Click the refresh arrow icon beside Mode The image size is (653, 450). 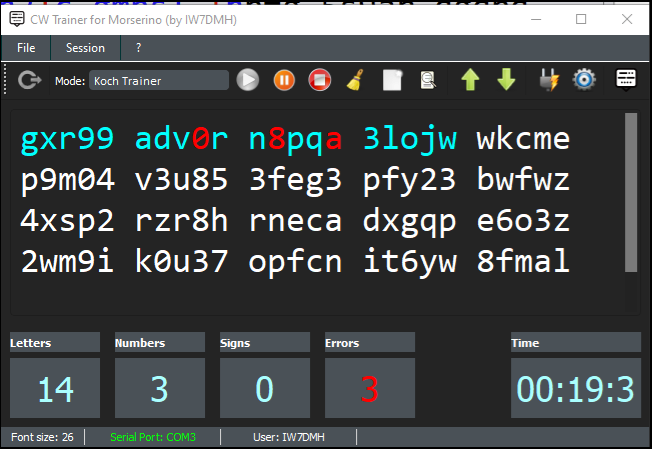pyautogui.click(x=30, y=80)
